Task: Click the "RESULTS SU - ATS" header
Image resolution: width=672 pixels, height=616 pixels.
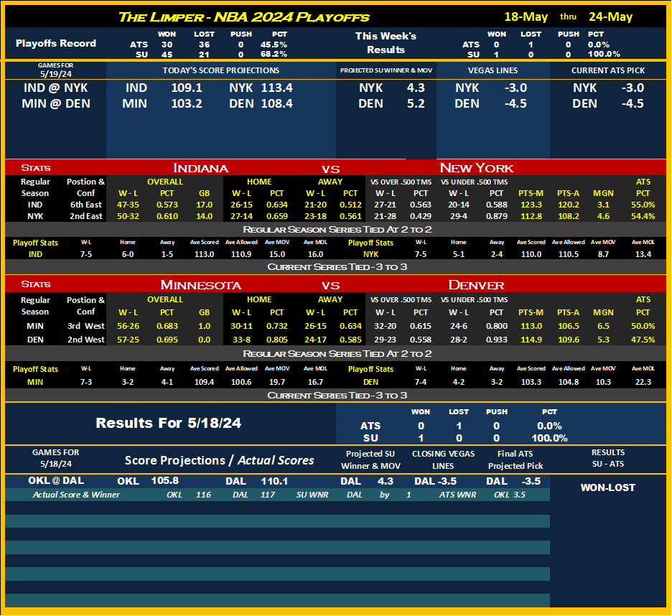Action: point(607,458)
